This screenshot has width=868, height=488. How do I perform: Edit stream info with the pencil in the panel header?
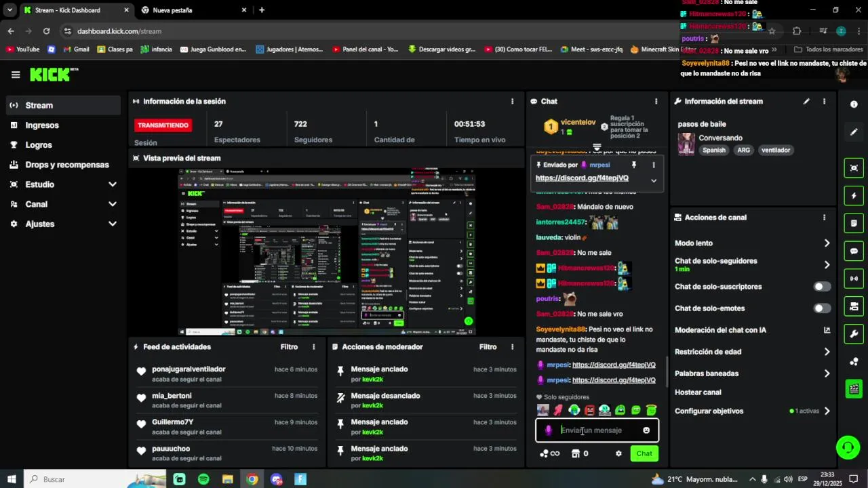[806, 101]
